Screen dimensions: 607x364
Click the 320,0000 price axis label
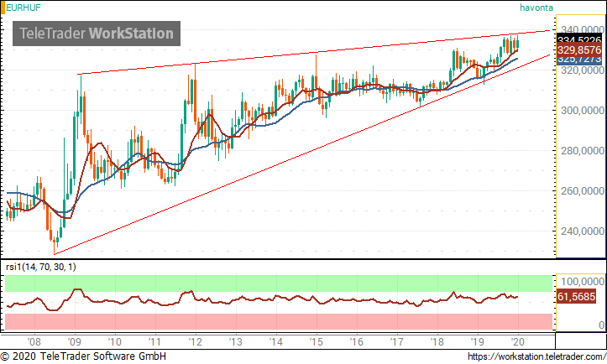click(582, 70)
